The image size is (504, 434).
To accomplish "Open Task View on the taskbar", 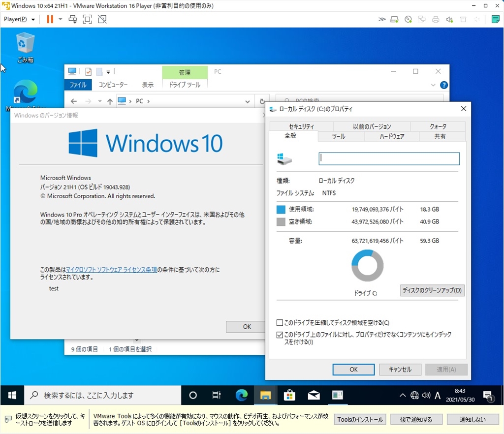I will [x=217, y=395].
